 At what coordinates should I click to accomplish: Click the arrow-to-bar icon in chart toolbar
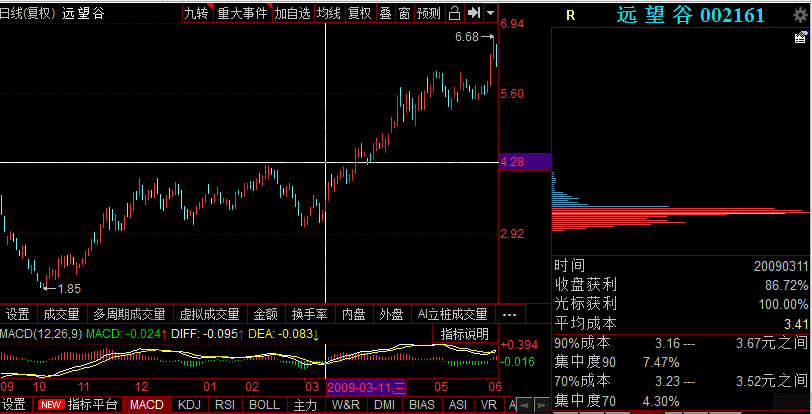click(474, 13)
